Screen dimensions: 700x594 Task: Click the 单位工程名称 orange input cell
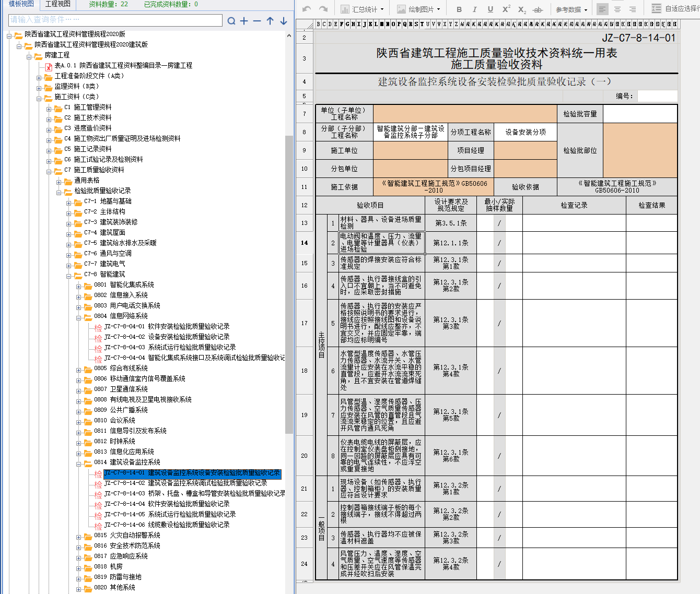click(465, 114)
